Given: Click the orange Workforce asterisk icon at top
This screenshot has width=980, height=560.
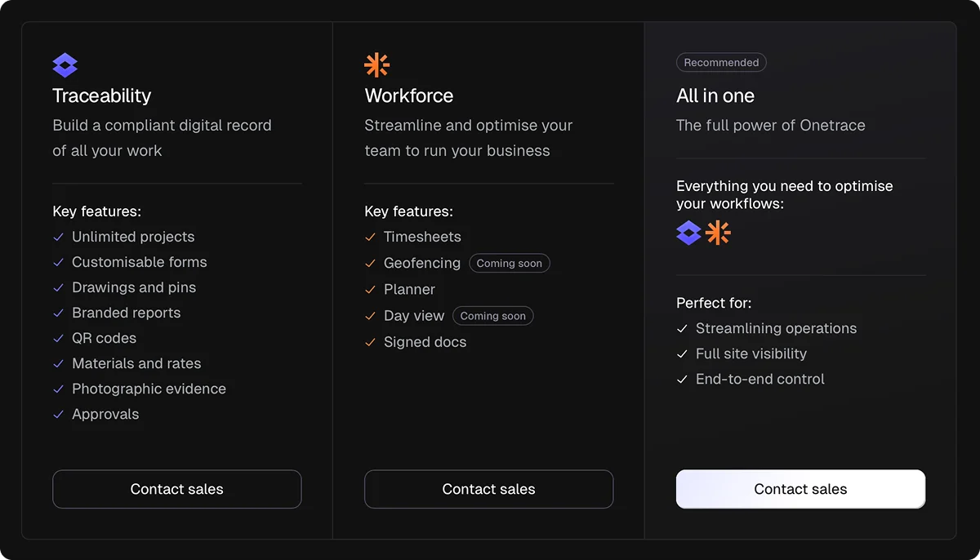Looking at the screenshot, I should click(x=377, y=65).
